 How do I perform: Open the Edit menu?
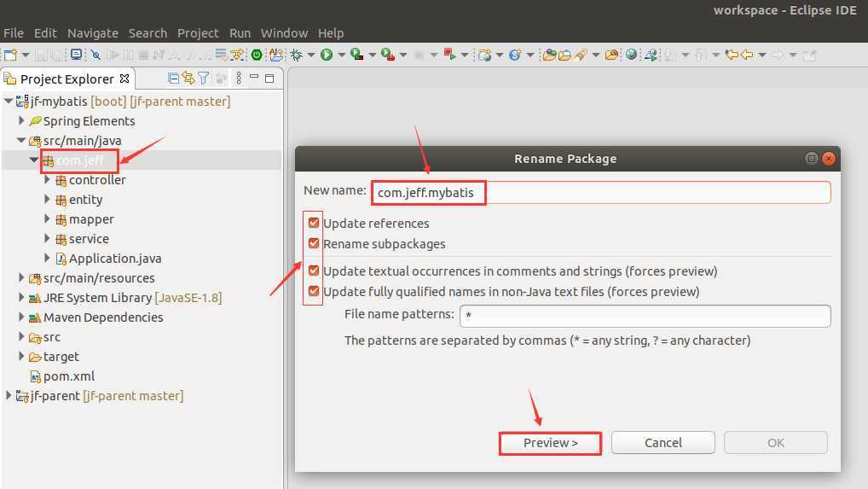pos(45,33)
